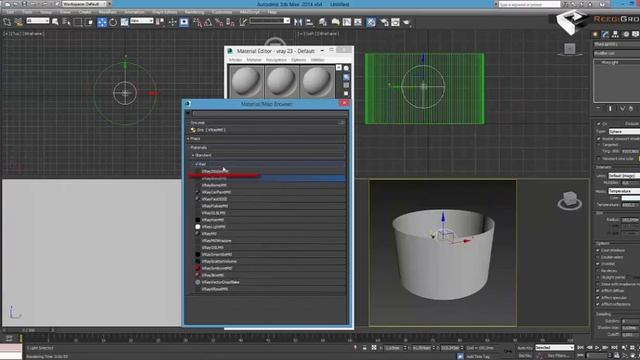Open the Customize menu

[x=222, y=12]
